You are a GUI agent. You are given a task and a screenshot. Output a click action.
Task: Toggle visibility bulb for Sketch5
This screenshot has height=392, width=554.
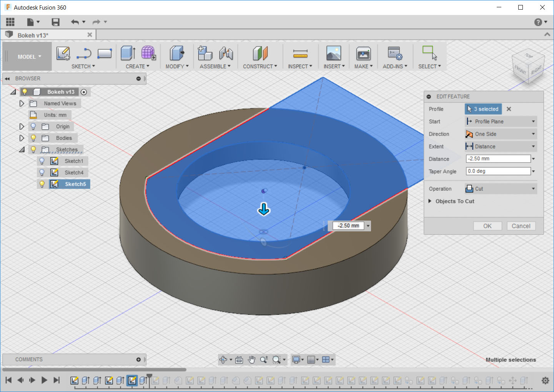(42, 184)
